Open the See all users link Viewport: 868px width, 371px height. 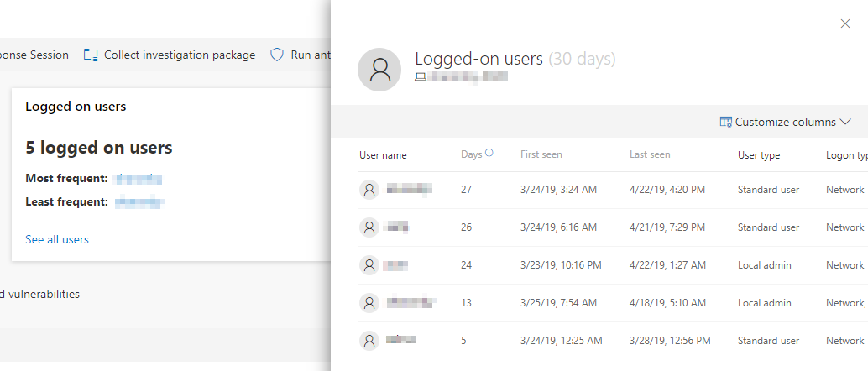(57, 239)
